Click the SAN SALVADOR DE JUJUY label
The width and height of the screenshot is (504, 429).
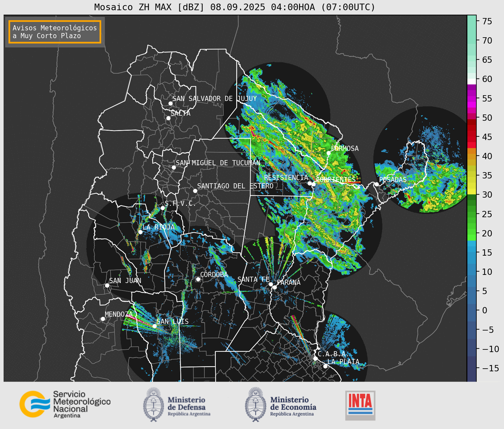coord(215,99)
